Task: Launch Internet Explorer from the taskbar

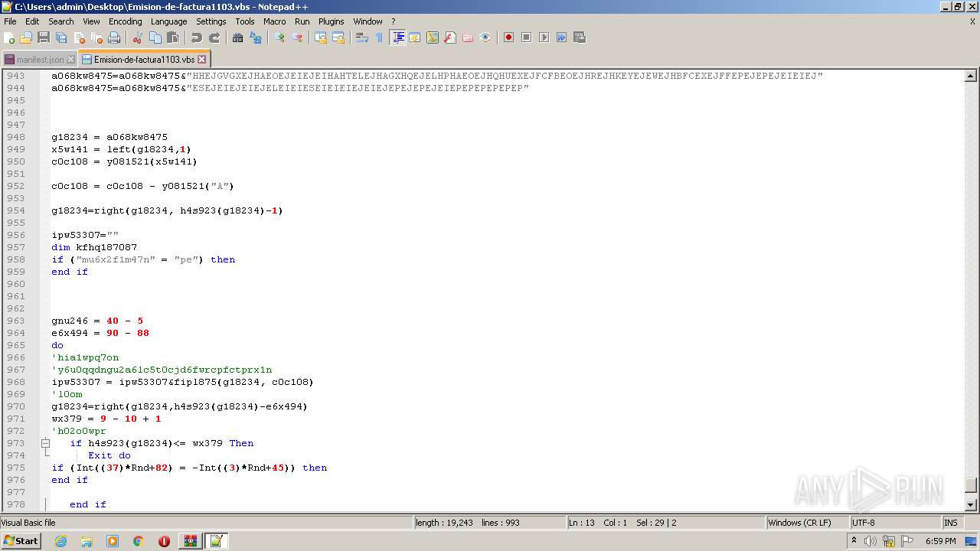Action: [60, 541]
